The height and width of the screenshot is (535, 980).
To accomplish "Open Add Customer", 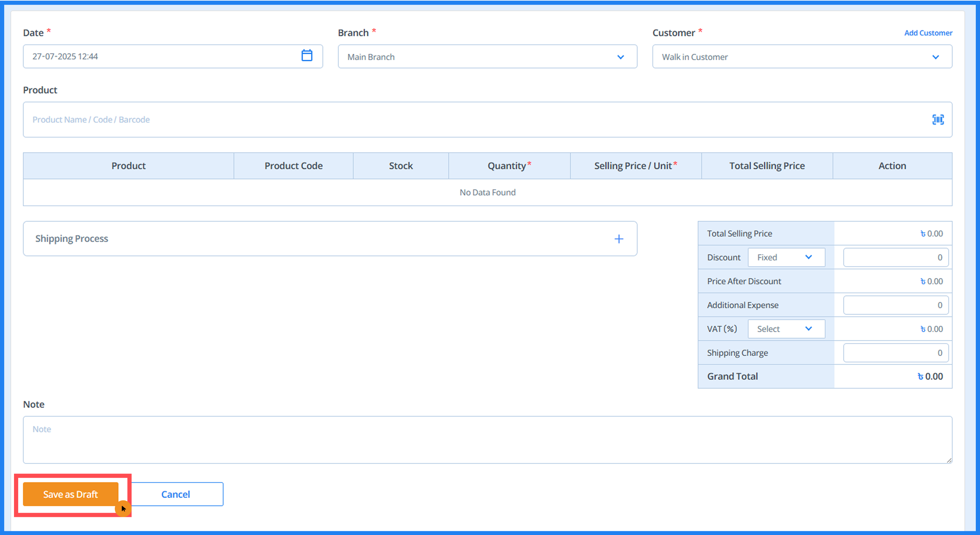I will pos(928,33).
